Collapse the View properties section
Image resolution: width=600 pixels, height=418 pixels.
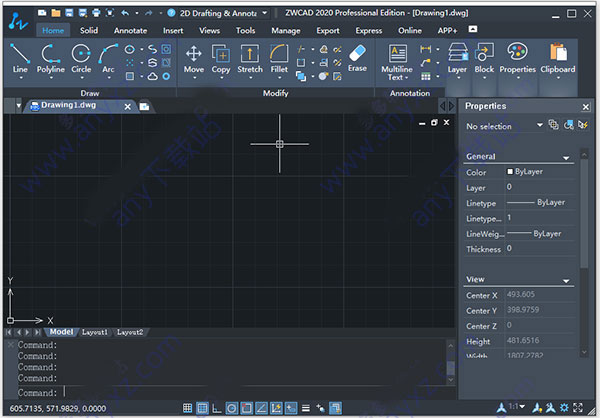566,281
